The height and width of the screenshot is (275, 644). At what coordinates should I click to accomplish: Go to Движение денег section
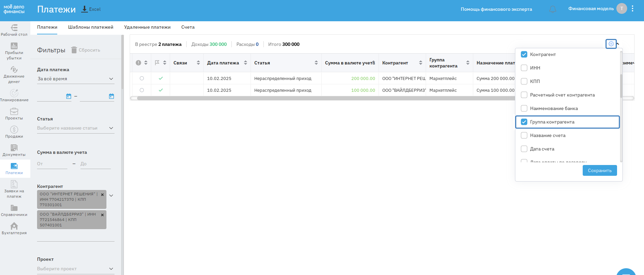tap(14, 70)
